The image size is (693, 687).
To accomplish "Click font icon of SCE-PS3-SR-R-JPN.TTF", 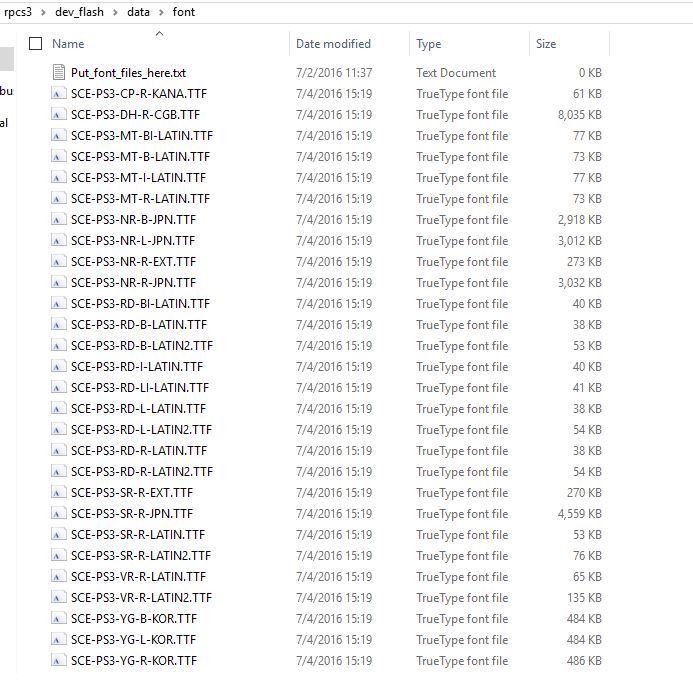I will point(58,514).
